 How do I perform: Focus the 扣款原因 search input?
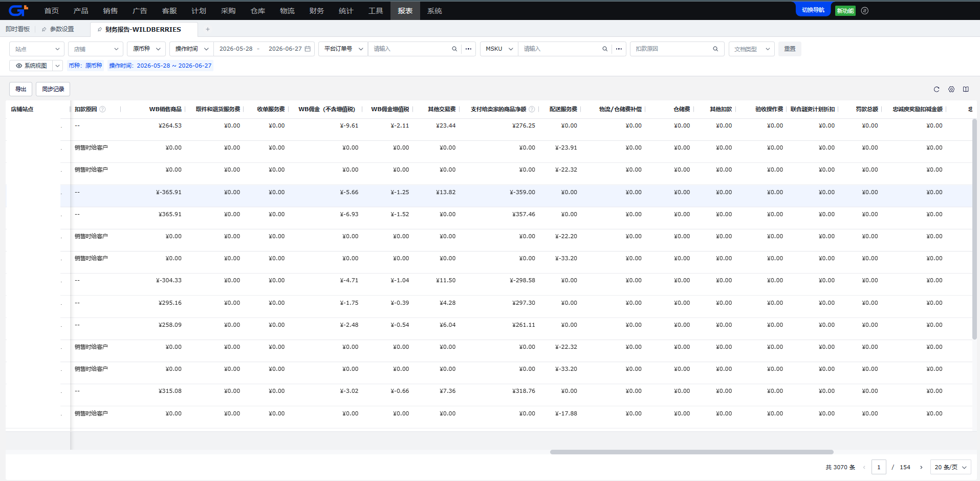672,49
